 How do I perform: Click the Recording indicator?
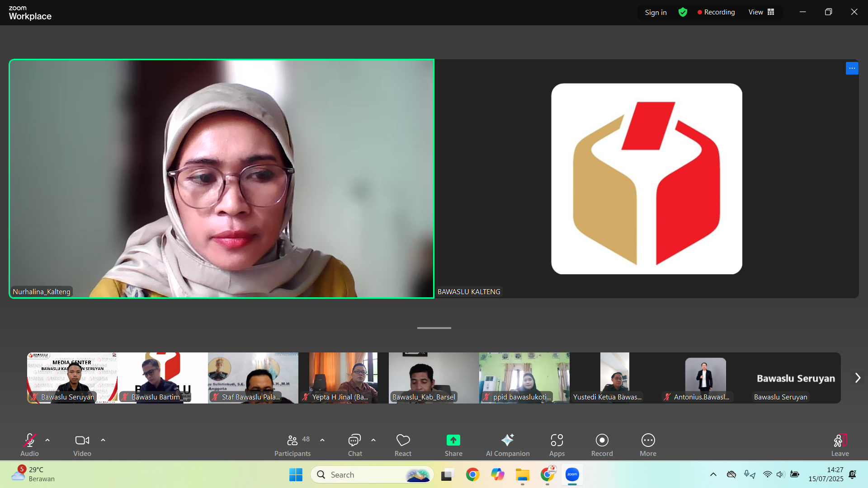coord(716,12)
